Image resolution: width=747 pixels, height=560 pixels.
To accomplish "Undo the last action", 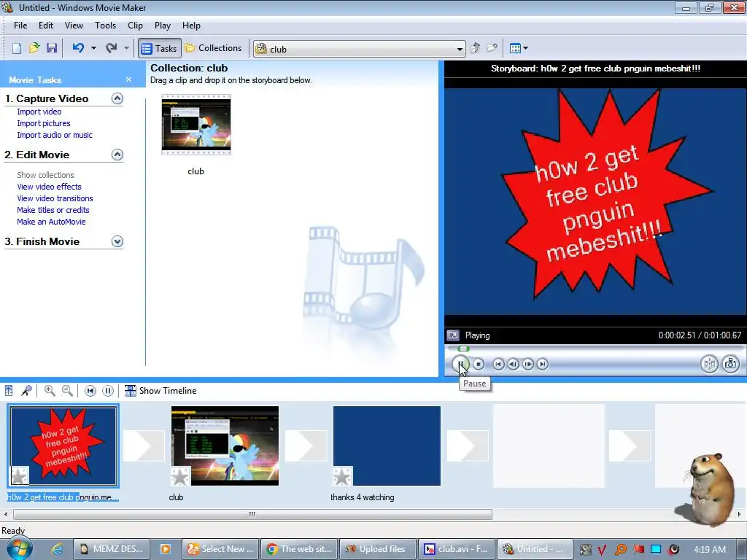I will [78, 48].
